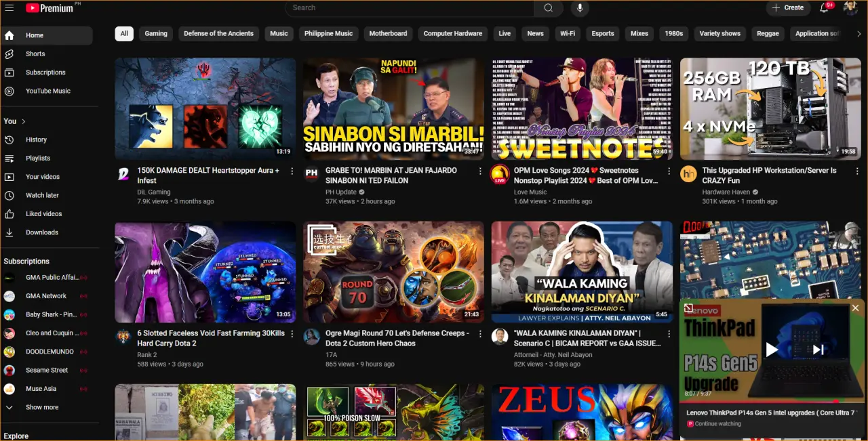Image resolution: width=868 pixels, height=441 pixels.
Task: Open Downloads in the sidebar
Action: [47, 232]
